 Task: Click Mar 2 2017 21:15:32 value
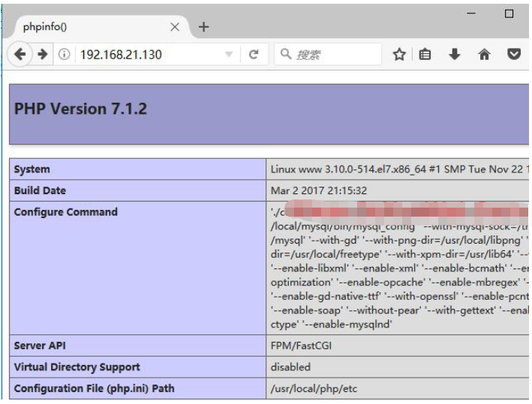click(x=319, y=190)
